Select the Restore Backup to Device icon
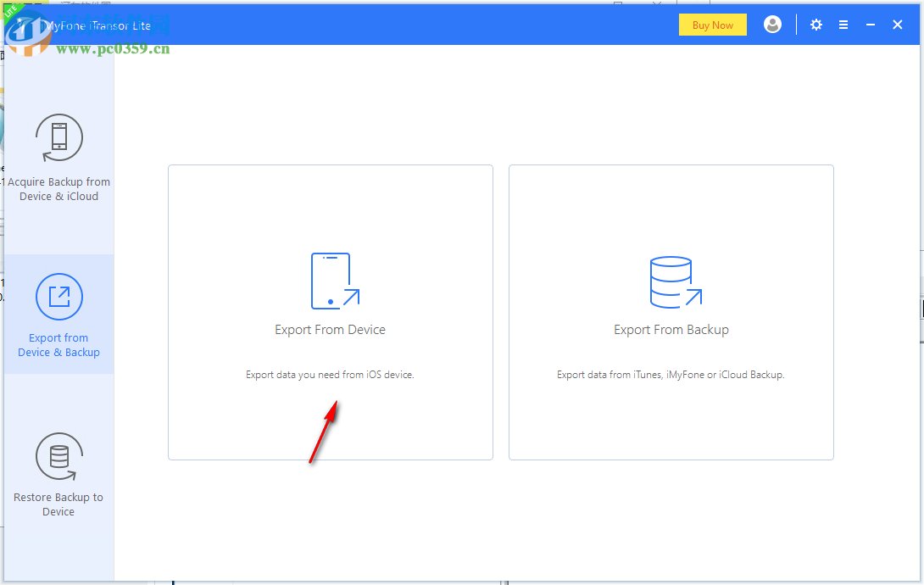Image resolution: width=924 pixels, height=585 pixels. coord(58,455)
